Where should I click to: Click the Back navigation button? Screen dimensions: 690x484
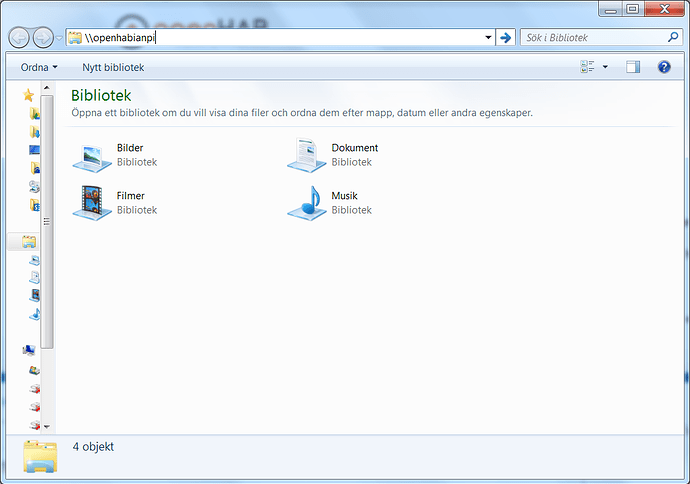click(19, 37)
